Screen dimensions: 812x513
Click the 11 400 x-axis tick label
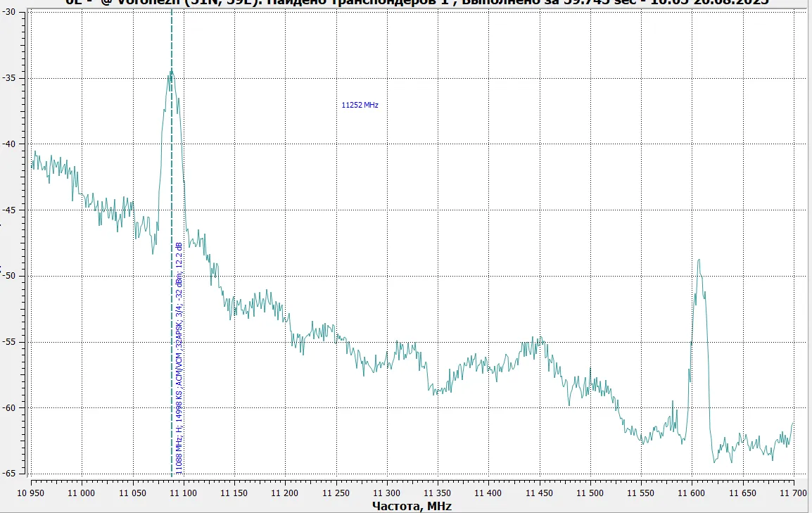pos(488,494)
